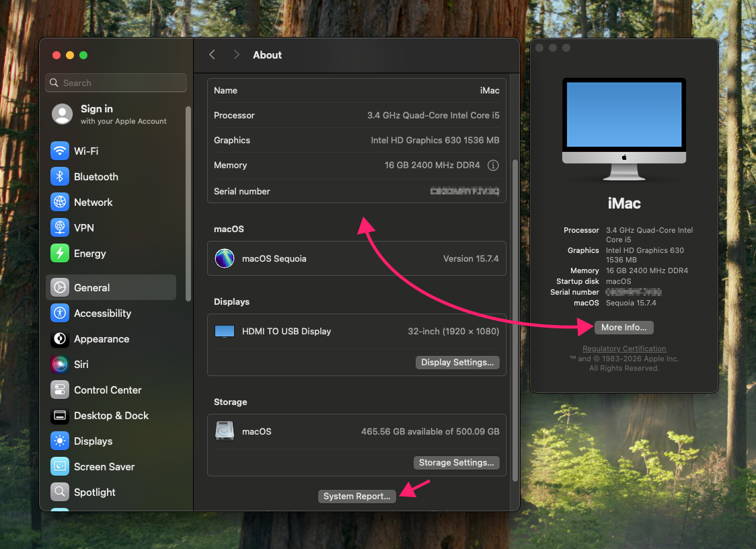This screenshot has height=549, width=756.
Task: Select the Spotlight magnifier icon
Action: click(x=60, y=492)
